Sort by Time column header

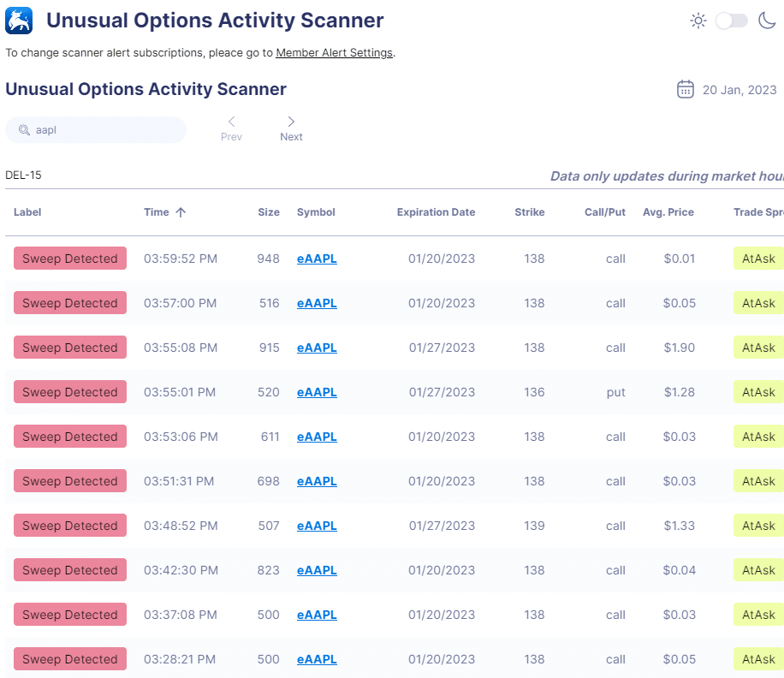click(157, 212)
